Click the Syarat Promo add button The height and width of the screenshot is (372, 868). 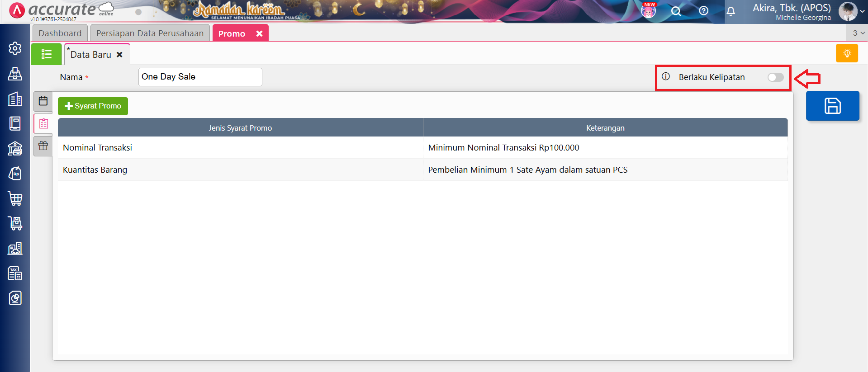point(93,106)
